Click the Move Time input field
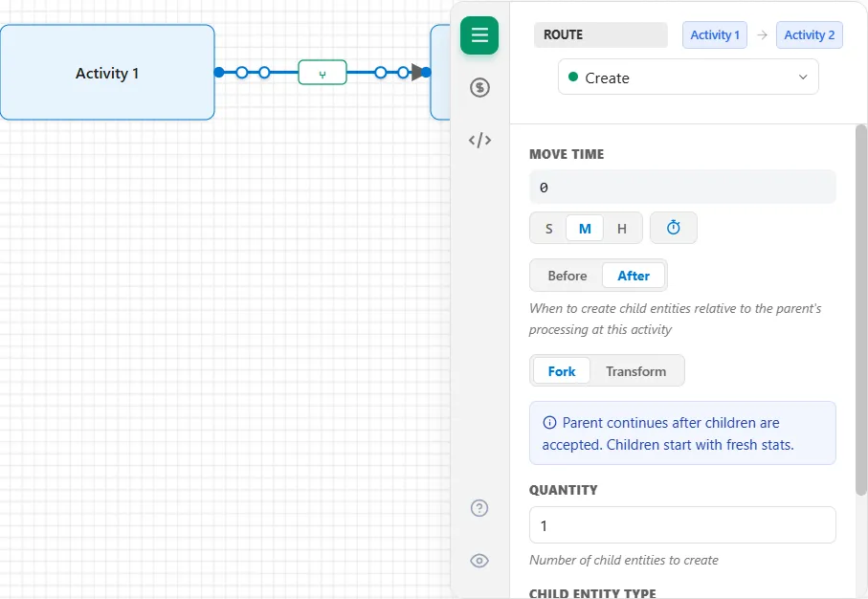868x599 pixels. tap(682, 188)
